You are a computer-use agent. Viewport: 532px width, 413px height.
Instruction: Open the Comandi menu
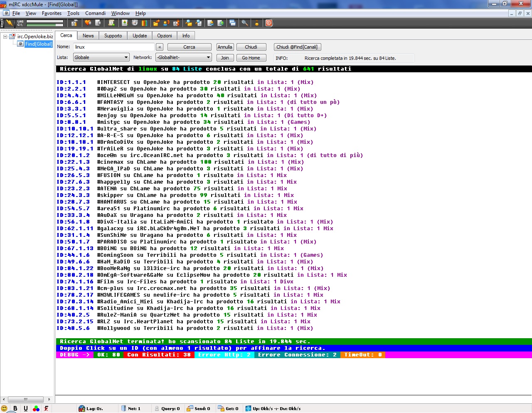pos(95,13)
